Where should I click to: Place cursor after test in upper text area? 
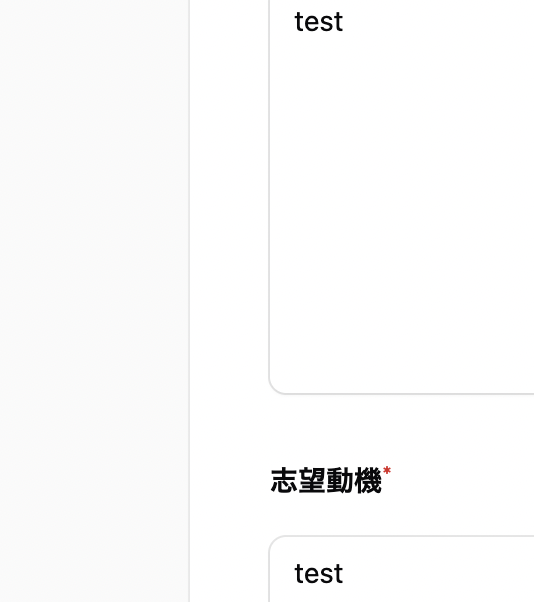344,22
